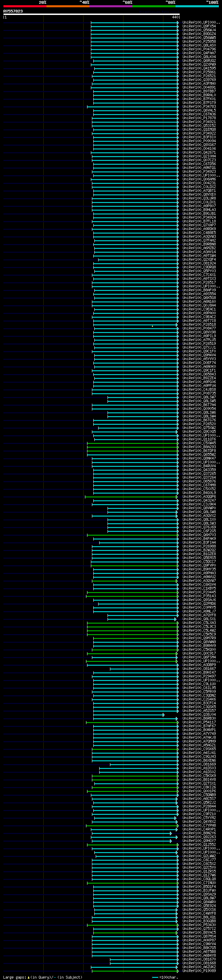Select entry UniRef100_Q37265
Screen dimensions: 222x980
click(x=199, y=473)
